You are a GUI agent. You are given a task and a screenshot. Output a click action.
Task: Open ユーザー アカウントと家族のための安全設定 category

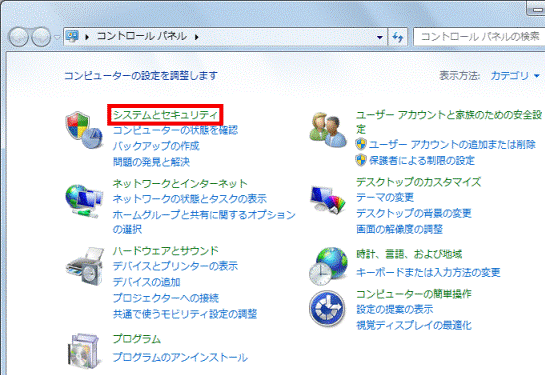pos(449,122)
